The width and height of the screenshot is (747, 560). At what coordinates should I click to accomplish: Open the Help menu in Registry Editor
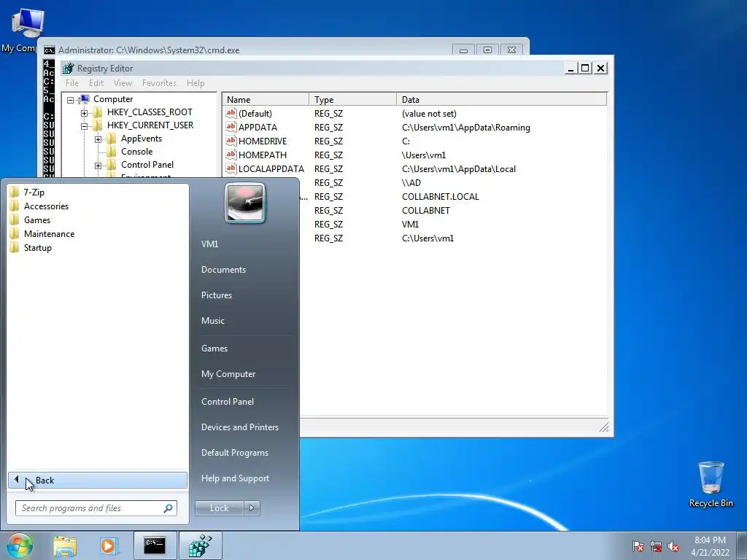coord(196,83)
